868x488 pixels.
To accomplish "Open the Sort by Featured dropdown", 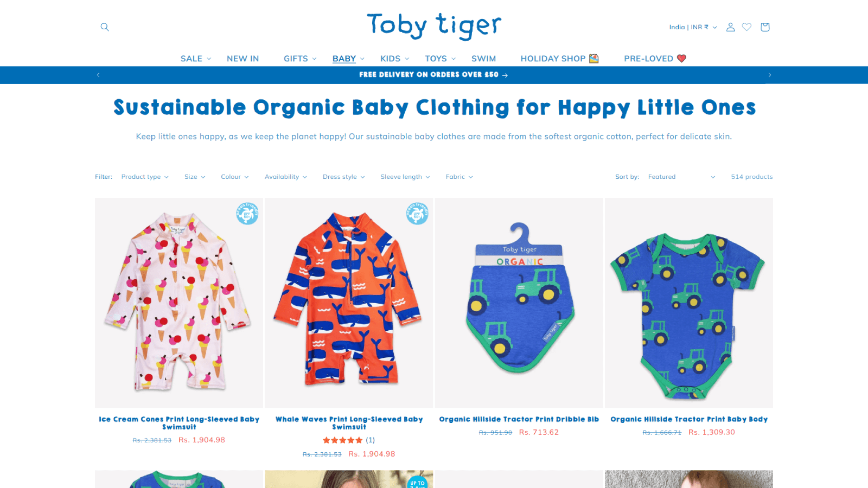I will pyautogui.click(x=681, y=177).
